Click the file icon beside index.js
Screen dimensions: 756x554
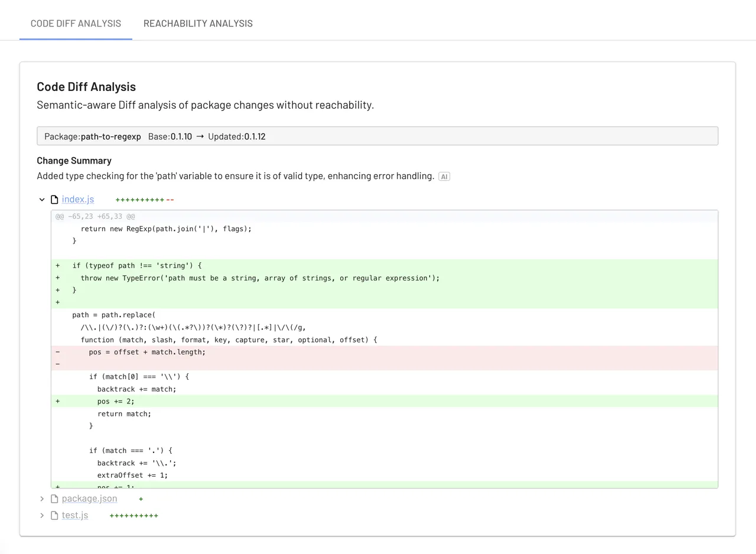click(54, 200)
